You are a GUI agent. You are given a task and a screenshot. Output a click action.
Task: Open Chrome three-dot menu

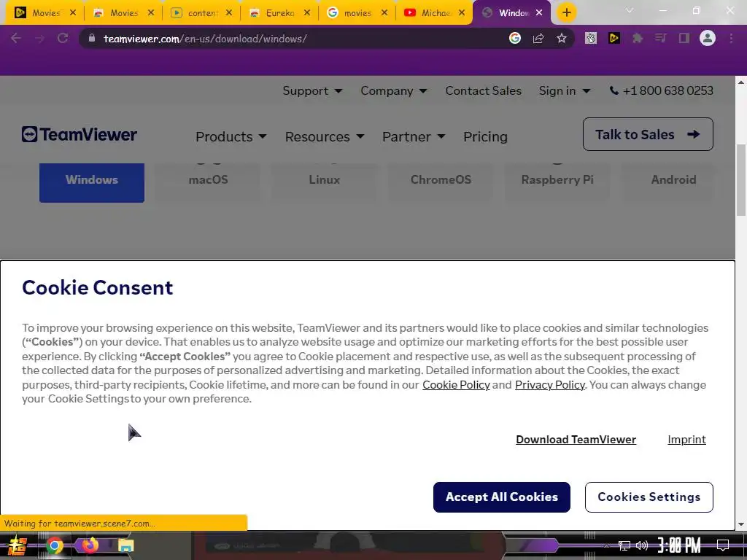[x=731, y=38]
